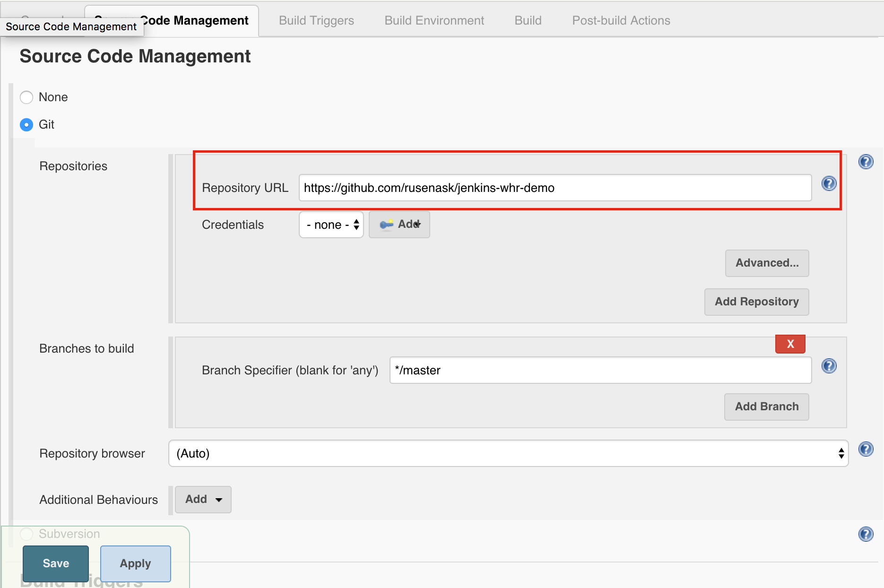Screen dimensions: 884x588
Task: Switch to the Post-build Actions tab
Action: pos(621,20)
